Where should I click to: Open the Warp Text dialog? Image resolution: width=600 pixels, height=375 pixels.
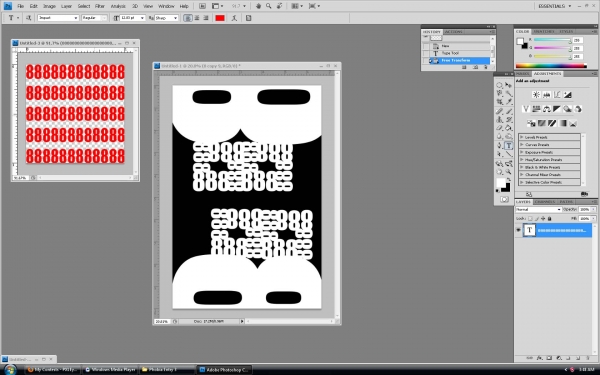(234, 18)
